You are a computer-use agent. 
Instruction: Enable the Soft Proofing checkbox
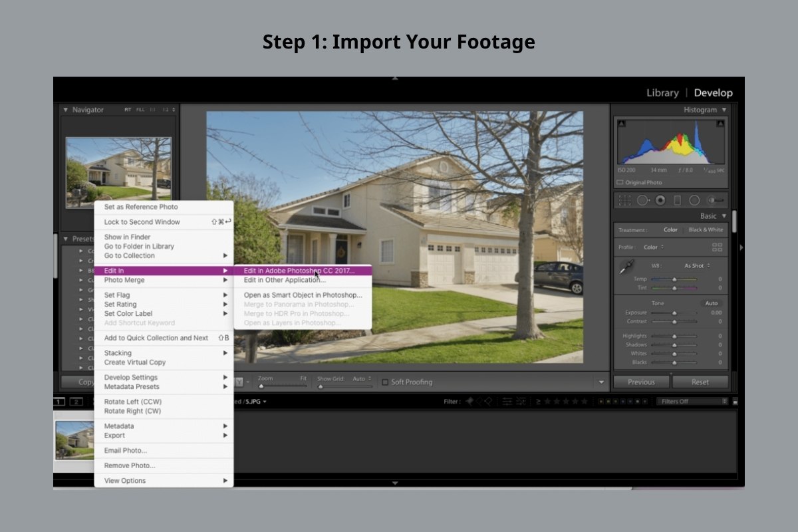click(386, 382)
